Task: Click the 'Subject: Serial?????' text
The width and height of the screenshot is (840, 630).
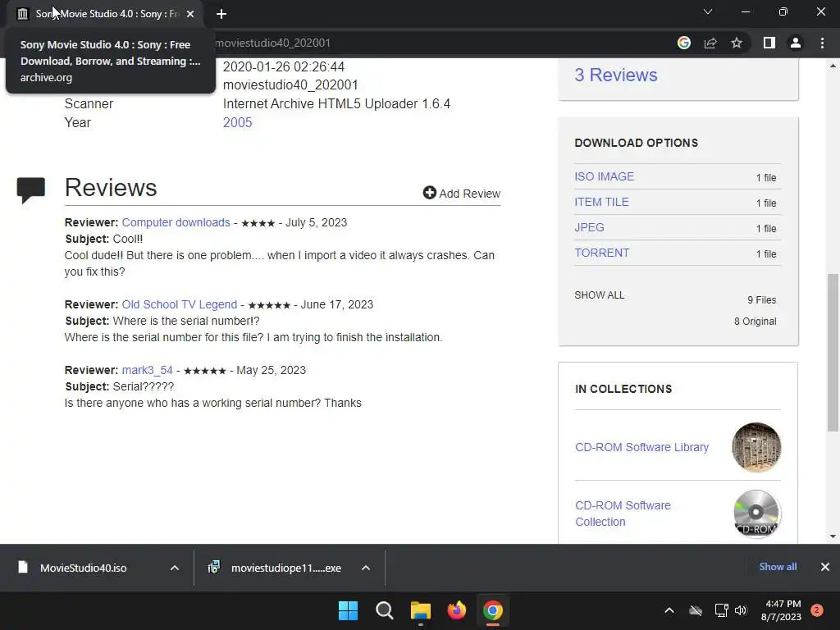Action: coord(120,387)
